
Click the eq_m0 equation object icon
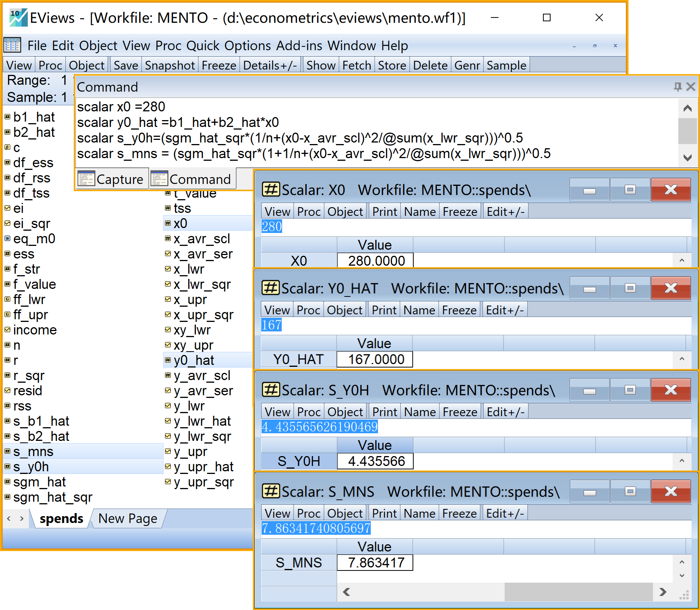7,239
